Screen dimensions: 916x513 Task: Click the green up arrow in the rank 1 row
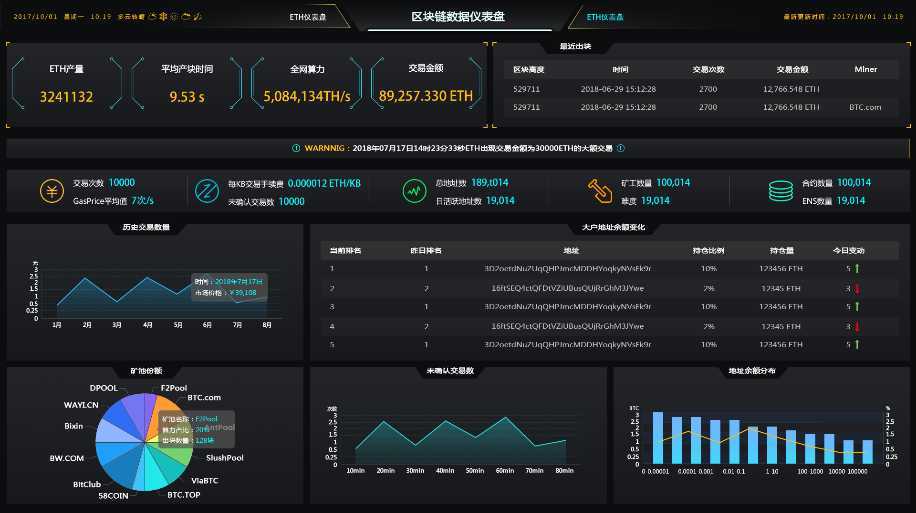[x=856, y=268]
